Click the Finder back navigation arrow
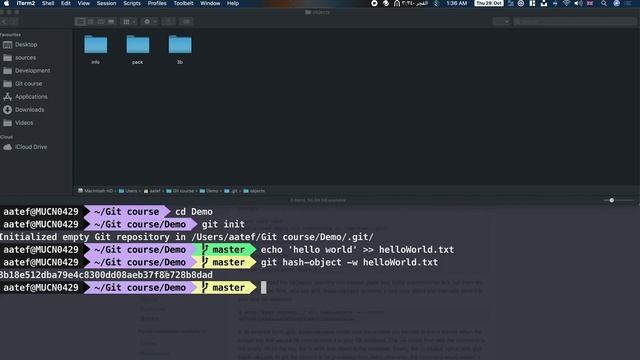 [4, 22]
